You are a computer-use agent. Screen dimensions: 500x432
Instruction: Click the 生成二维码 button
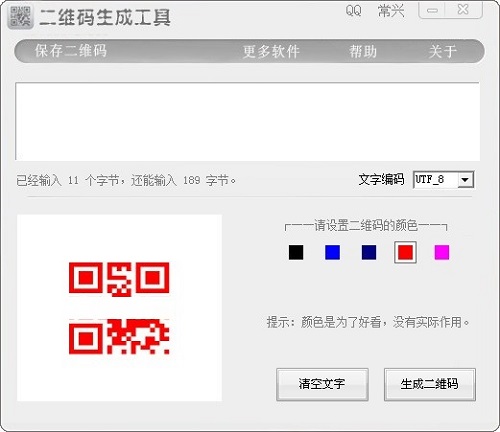point(430,384)
